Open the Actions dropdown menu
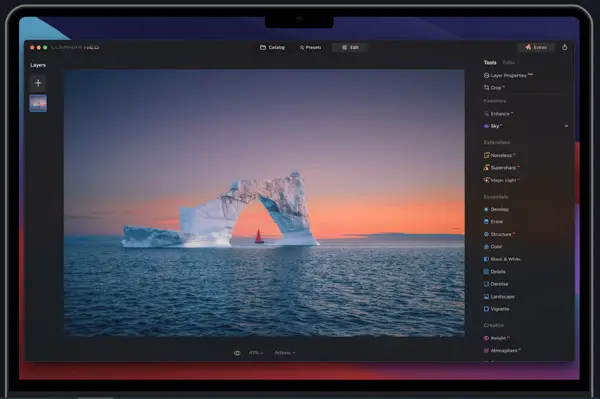 (x=285, y=353)
